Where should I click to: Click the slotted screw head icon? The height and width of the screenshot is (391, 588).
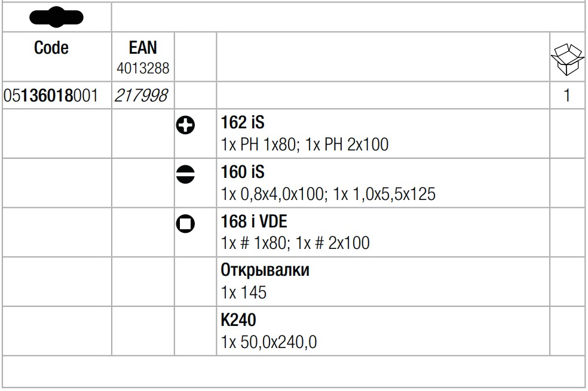(185, 174)
